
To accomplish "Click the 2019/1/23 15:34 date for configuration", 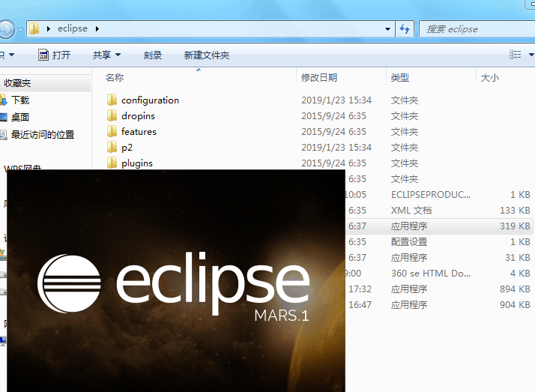I will click(336, 100).
